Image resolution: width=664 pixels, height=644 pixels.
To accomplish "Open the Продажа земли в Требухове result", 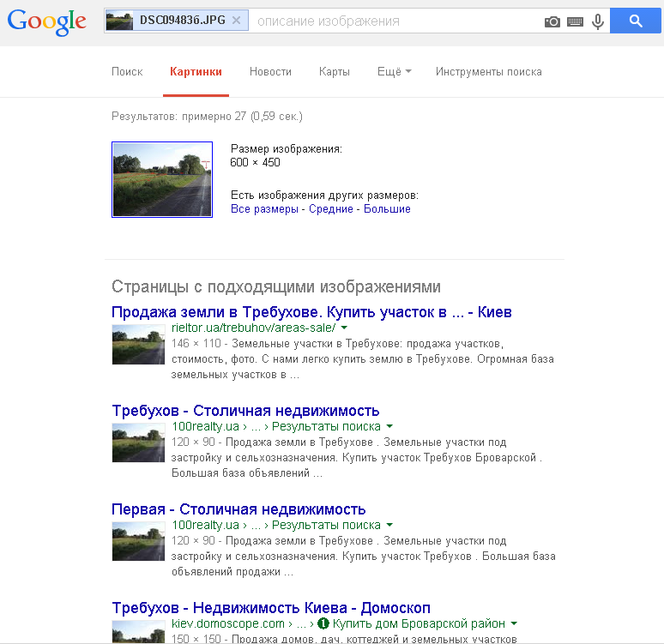I will tap(311, 312).
